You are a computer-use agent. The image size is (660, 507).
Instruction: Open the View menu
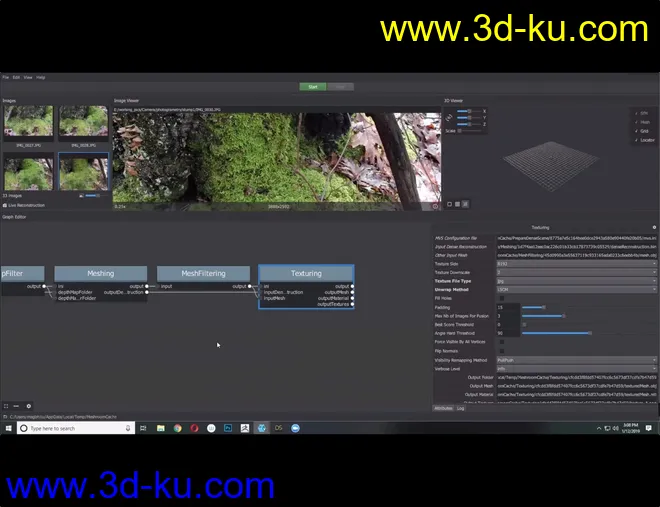click(x=28, y=77)
